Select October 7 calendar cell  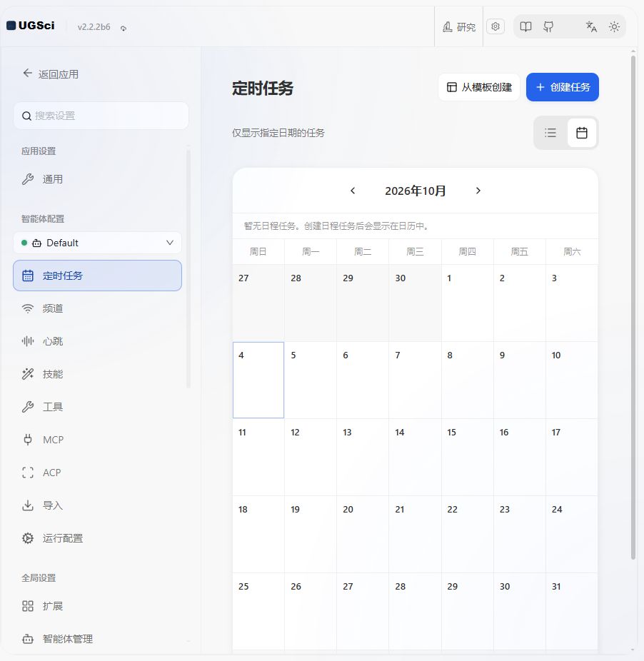click(415, 380)
